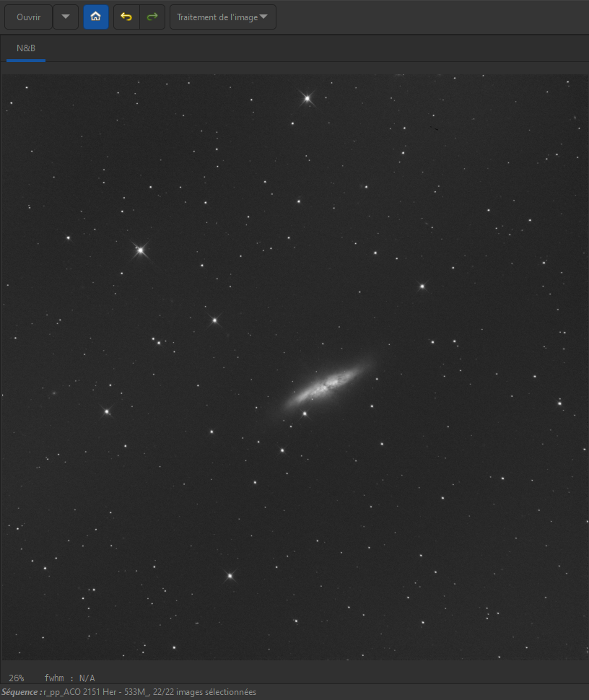Click the galaxy in the image
The height and width of the screenshot is (700, 589).
pos(328,384)
